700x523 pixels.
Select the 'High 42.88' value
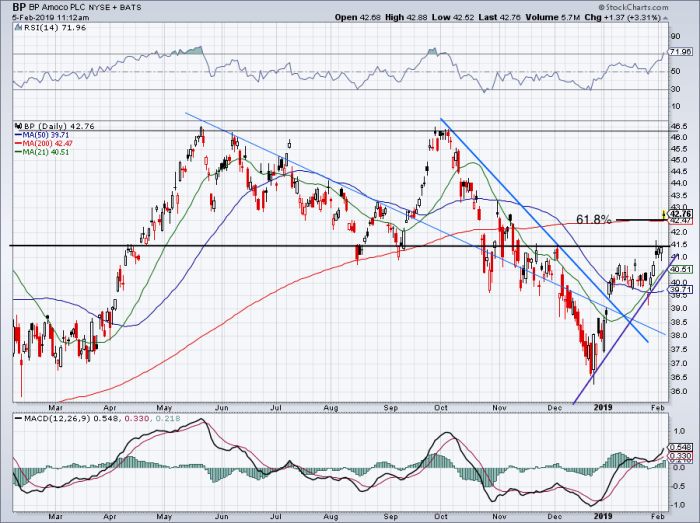coord(406,17)
